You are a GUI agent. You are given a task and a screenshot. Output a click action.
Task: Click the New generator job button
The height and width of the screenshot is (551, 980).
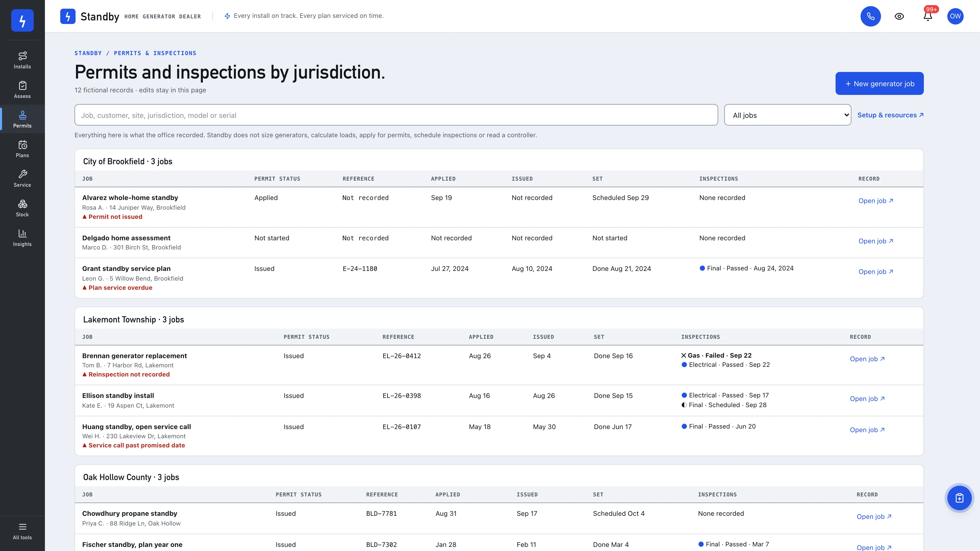point(879,83)
